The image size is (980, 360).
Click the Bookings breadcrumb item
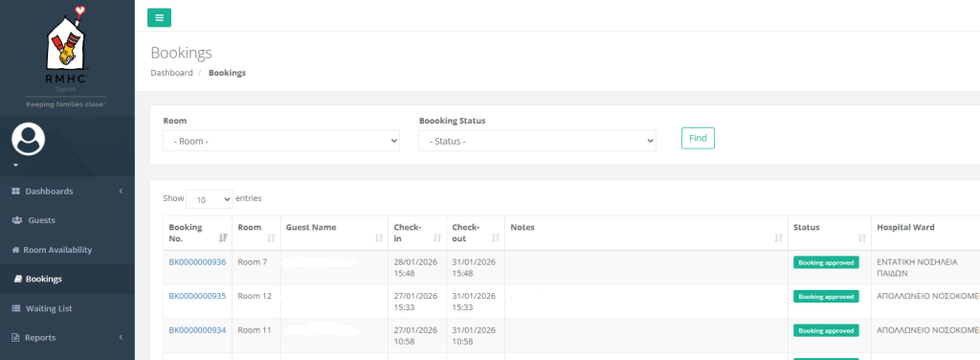(x=227, y=73)
